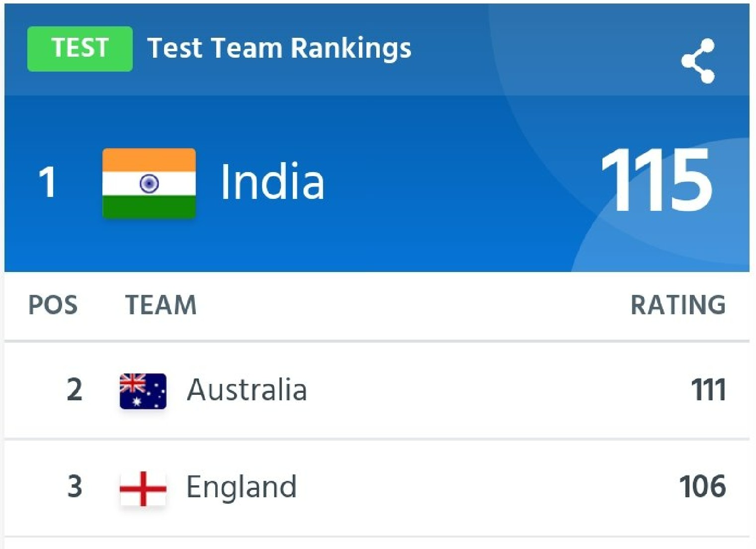756x549 pixels.
Task: Open the Test Team Rankings header
Action: (x=280, y=48)
